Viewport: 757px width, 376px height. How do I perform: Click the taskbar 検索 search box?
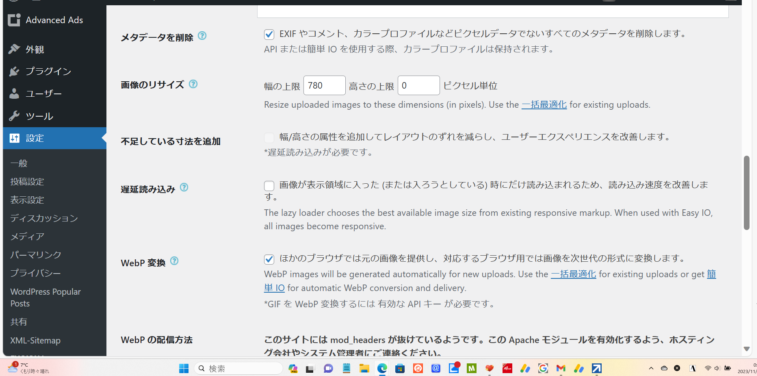click(x=239, y=368)
